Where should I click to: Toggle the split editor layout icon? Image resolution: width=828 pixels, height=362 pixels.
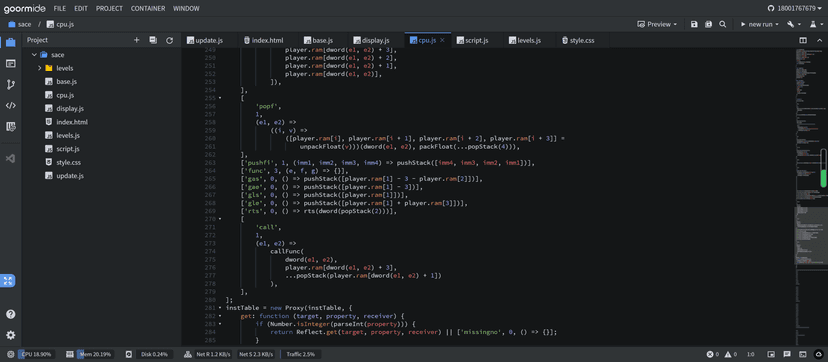[803, 40]
